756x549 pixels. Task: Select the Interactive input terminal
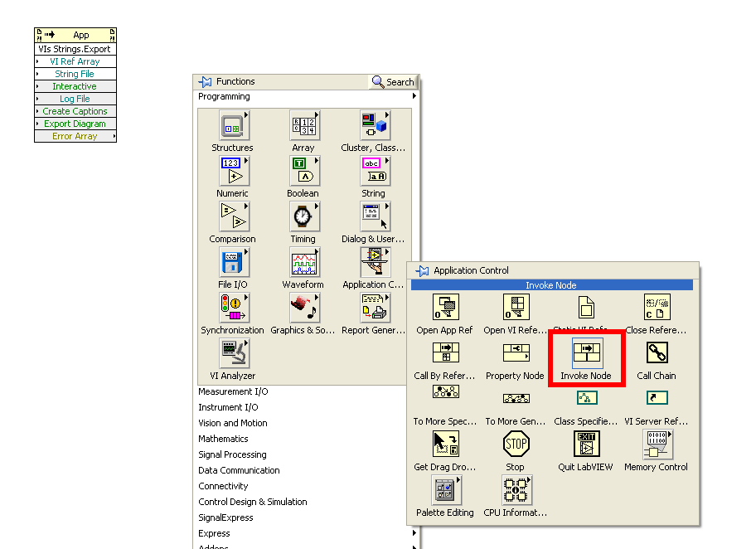[75, 86]
